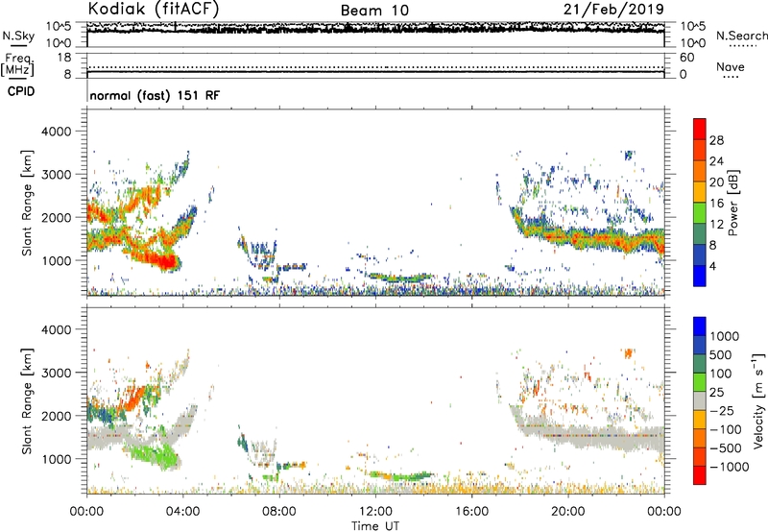This screenshot has height=532, width=768.
Task: Click the -1000 label on Velocity colorbar
Action: coord(729,467)
